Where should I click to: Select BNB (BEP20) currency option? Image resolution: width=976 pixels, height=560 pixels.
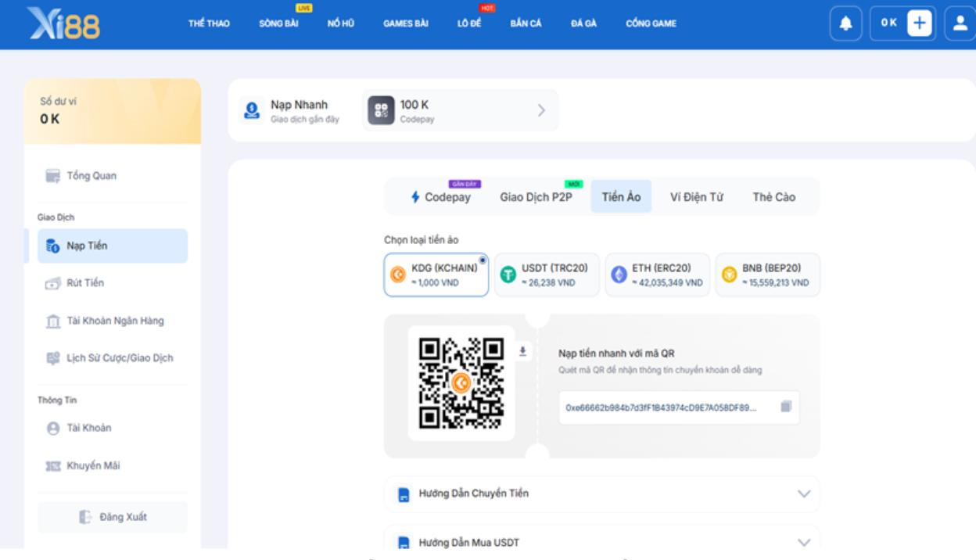[768, 275]
